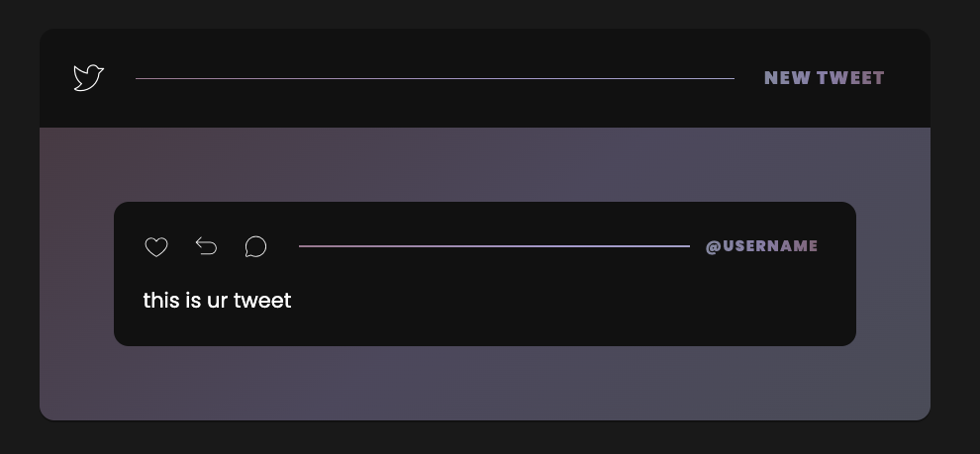
Task: Click the thin divider line beside NEW TWEET
Action: click(x=435, y=79)
